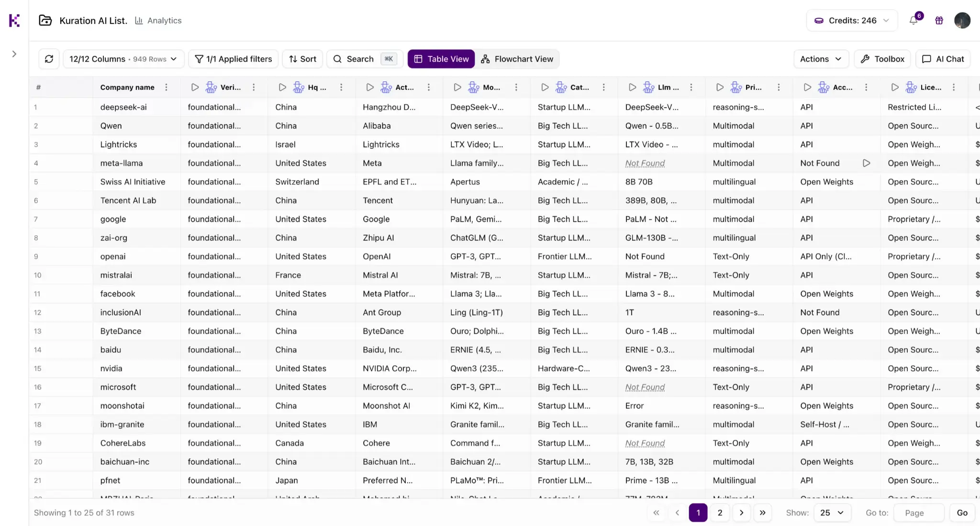Open the Toolbox
Viewport: 980px width, 526px height.
(x=882, y=58)
